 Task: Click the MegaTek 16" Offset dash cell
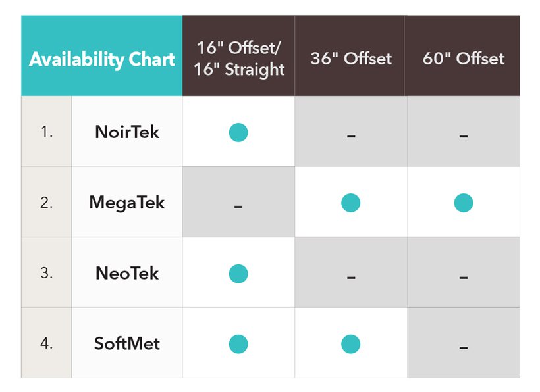(238, 202)
